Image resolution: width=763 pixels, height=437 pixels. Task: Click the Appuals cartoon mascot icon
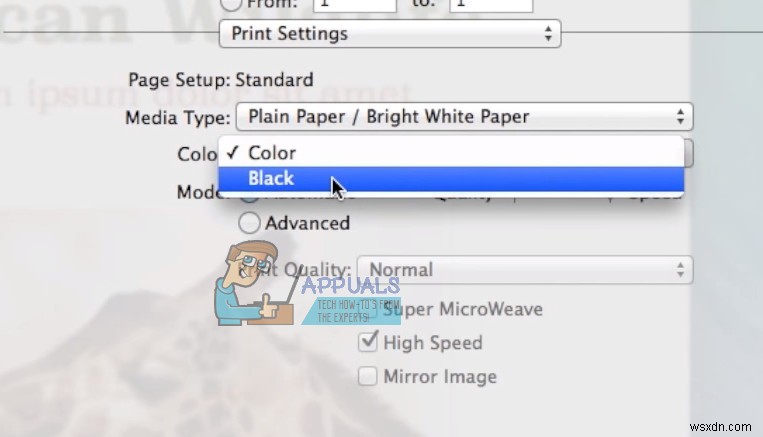[250, 285]
